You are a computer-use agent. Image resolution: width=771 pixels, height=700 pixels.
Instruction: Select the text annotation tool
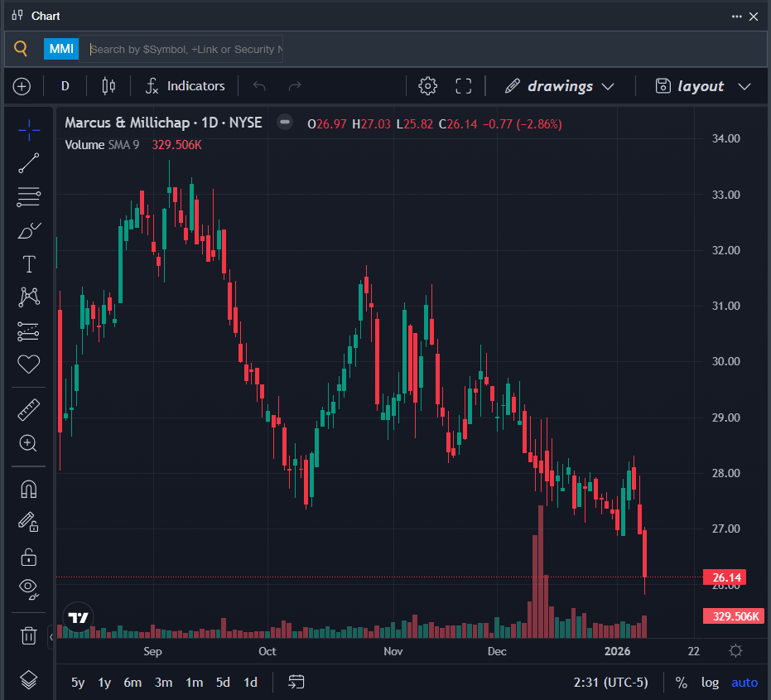[29, 264]
